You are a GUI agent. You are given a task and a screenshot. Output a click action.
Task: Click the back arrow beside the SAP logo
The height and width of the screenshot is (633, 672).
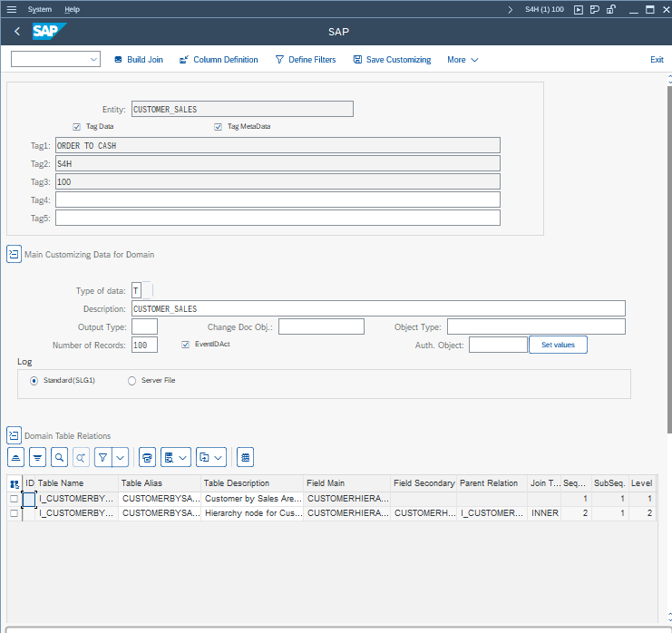17,32
